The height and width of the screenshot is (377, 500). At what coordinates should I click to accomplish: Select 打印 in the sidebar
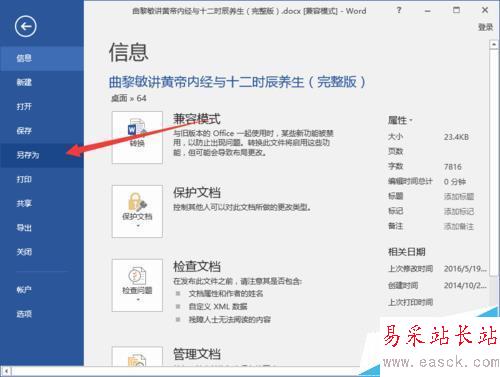[42, 179]
